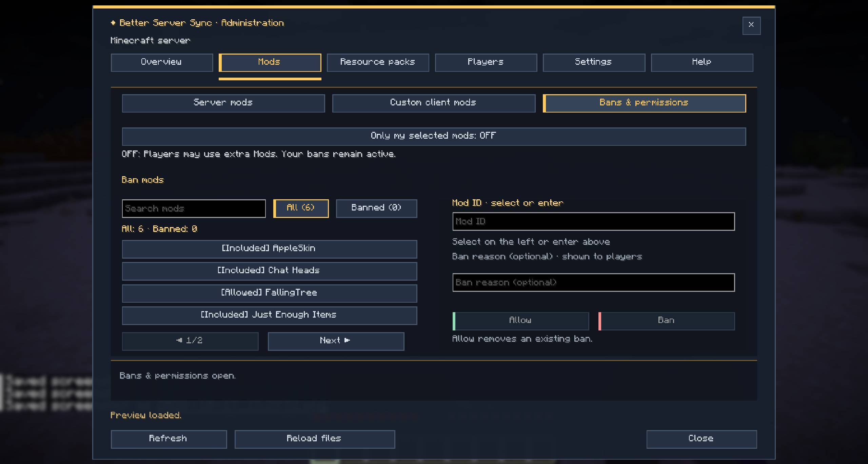Open the Help tab
The width and height of the screenshot is (868, 464).
pos(702,62)
